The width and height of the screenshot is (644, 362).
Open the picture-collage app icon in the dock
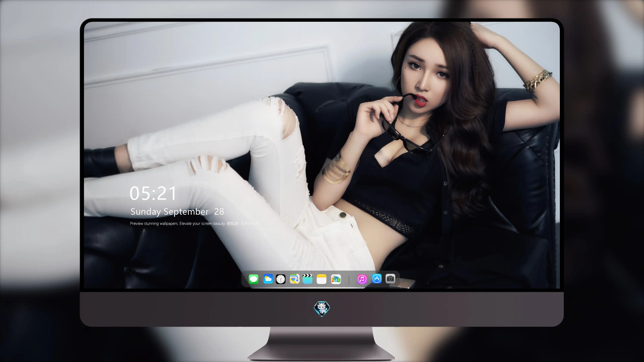tap(336, 279)
